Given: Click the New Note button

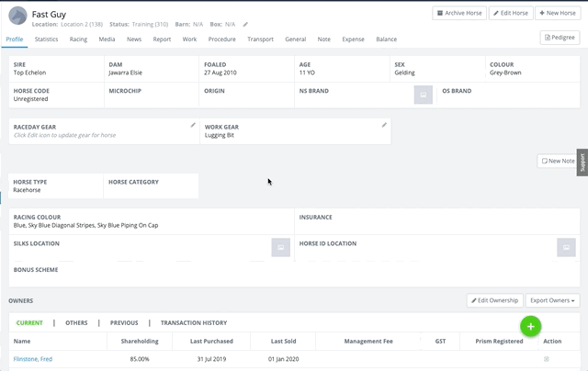Looking at the screenshot, I should pos(557,161).
